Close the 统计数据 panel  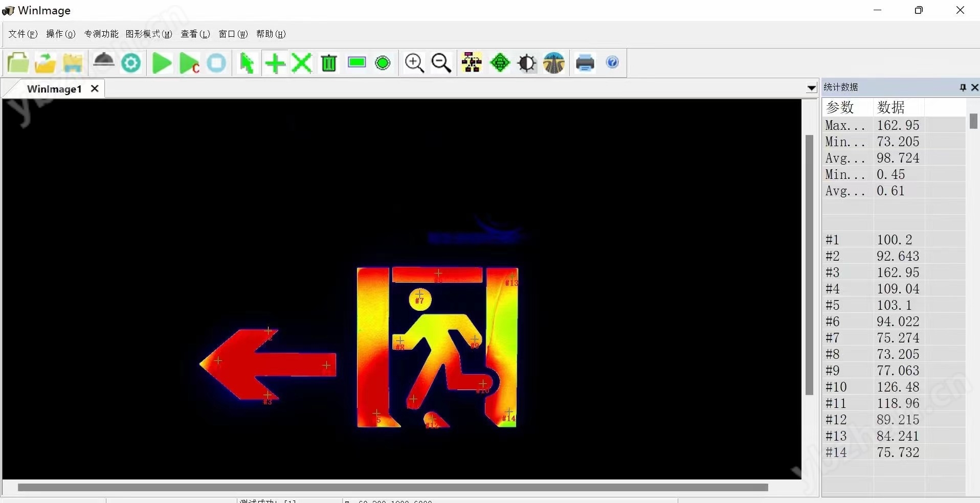(x=974, y=87)
